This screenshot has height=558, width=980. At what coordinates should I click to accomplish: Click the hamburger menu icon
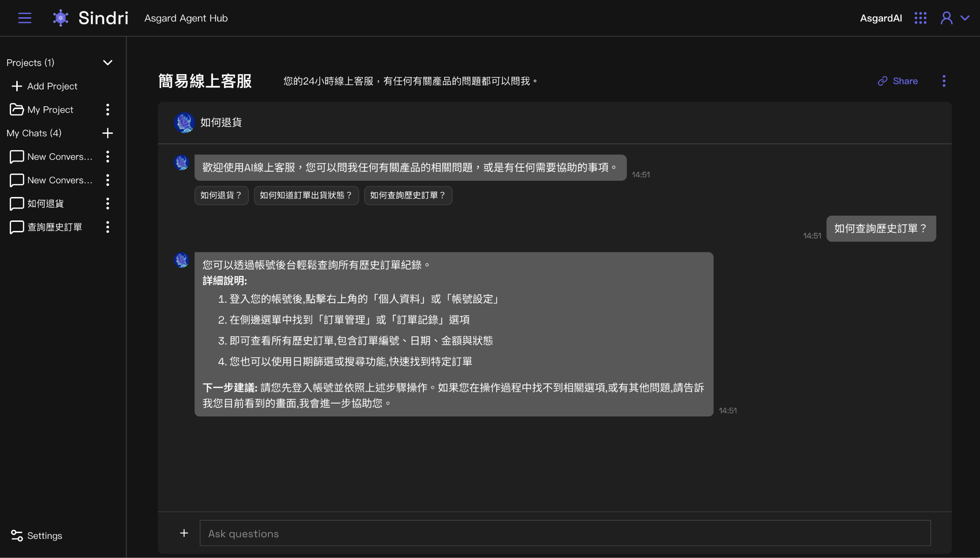pyautogui.click(x=24, y=18)
